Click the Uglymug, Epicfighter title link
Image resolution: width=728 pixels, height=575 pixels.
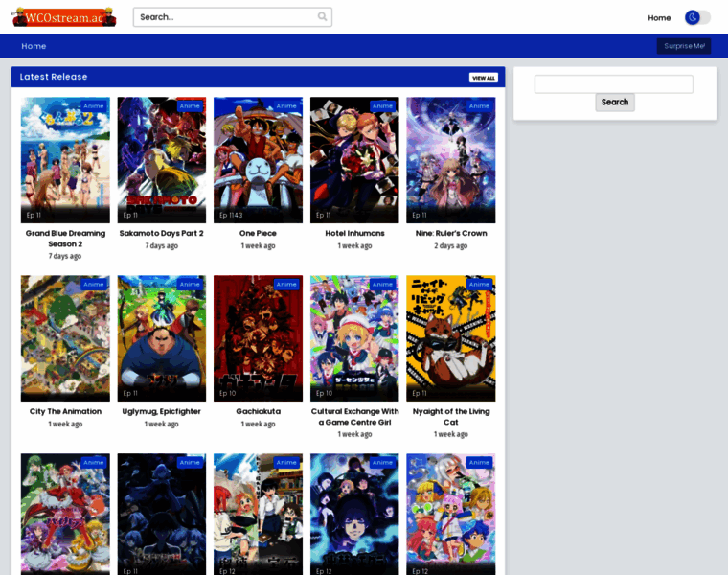pos(162,411)
